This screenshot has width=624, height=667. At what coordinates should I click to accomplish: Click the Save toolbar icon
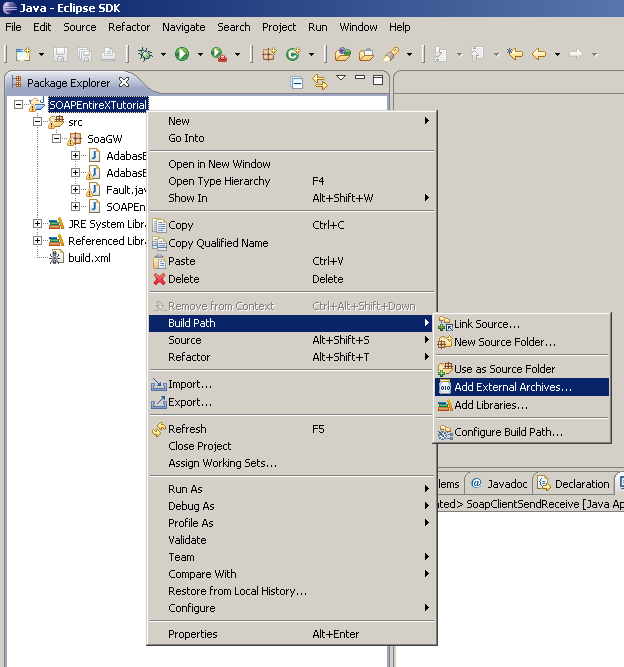pyautogui.click(x=60, y=54)
